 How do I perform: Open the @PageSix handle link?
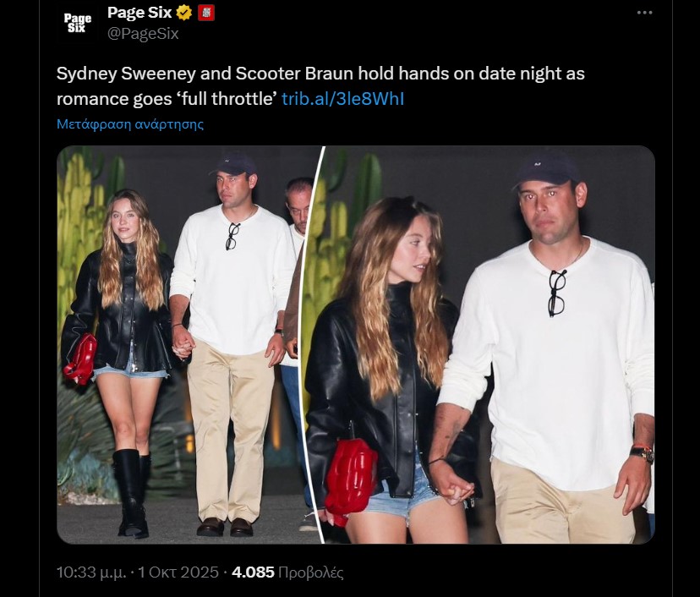pos(143,34)
